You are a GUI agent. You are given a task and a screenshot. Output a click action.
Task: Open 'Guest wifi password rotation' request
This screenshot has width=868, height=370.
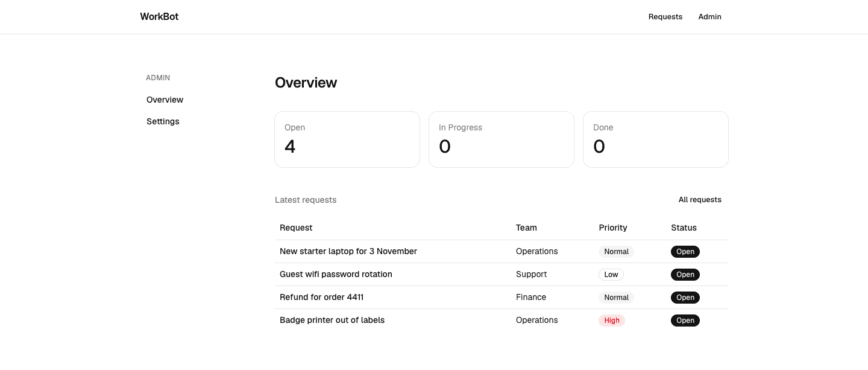tap(336, 274)
